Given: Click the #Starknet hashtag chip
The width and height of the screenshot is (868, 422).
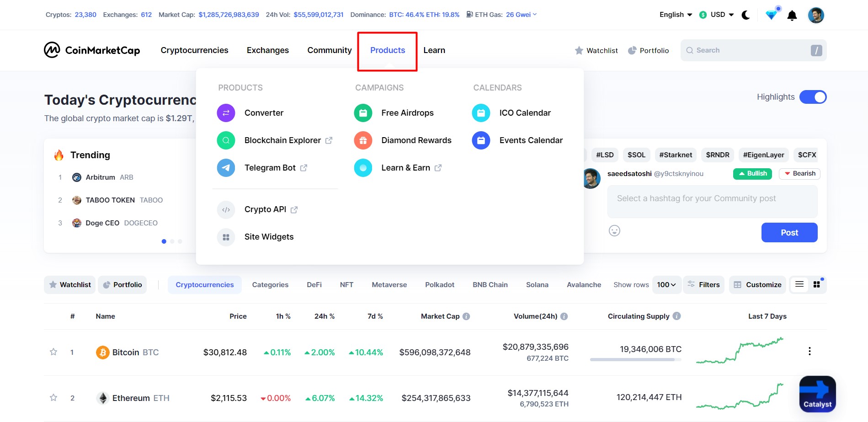Looking at the screenshot, I should pyautogui.click(x=676, y=155).
